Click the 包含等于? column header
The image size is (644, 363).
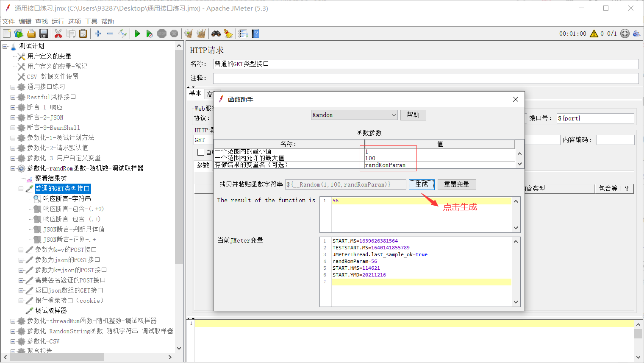tap(614, 189)
